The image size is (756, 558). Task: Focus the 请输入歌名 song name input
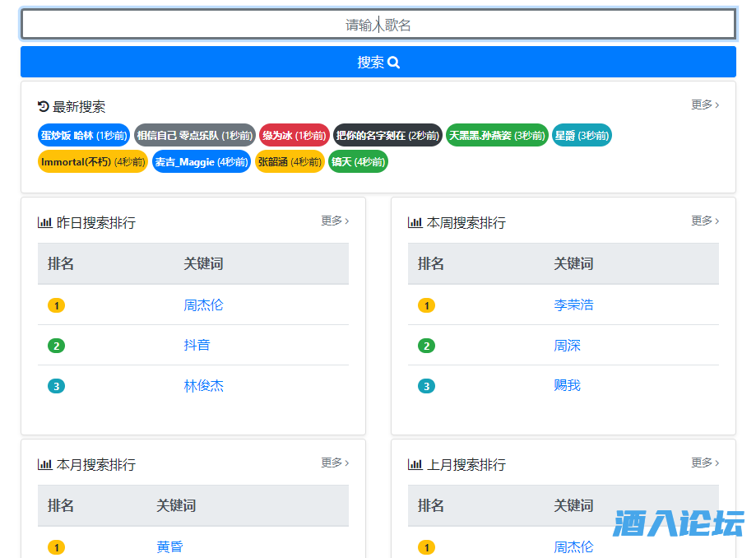[x=378, y=25]
